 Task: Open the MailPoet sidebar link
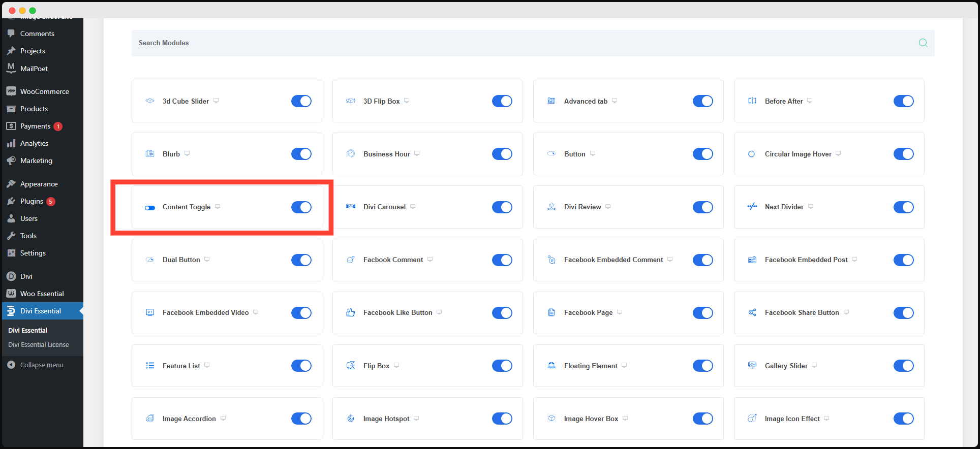click(43, 69)
